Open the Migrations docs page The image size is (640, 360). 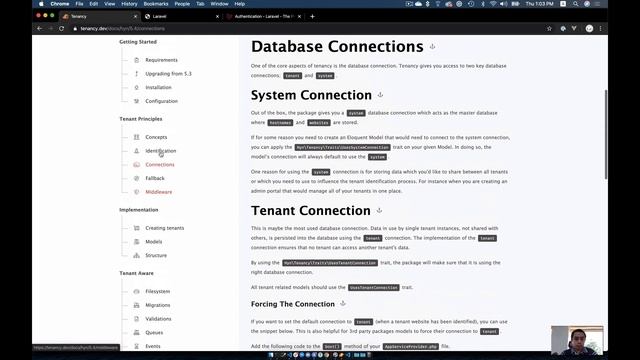(x=158, y=305)
